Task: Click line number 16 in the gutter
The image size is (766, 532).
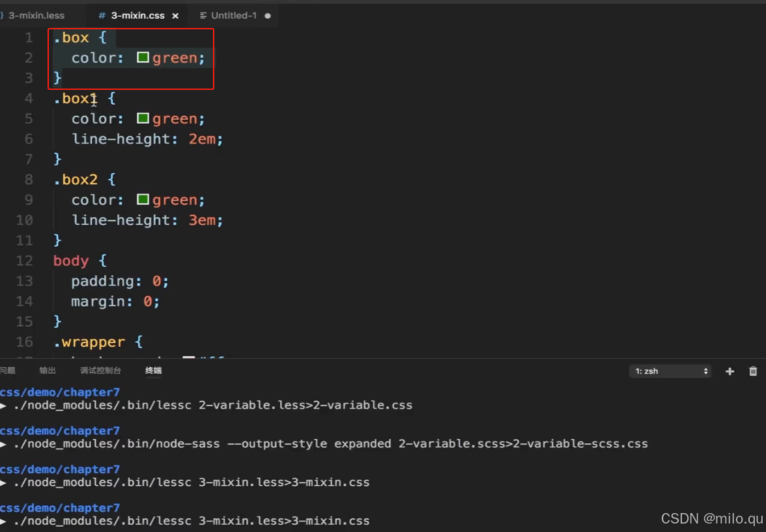Action: click(25, 341)
